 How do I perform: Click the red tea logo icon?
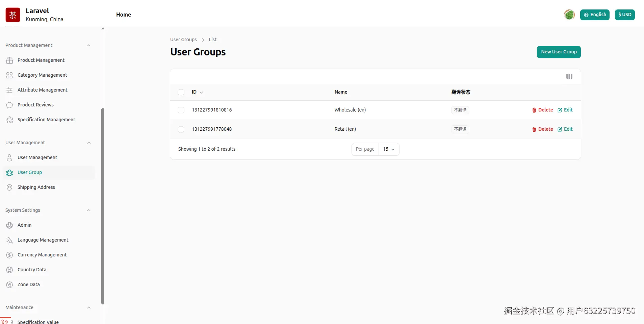[13, 15]
